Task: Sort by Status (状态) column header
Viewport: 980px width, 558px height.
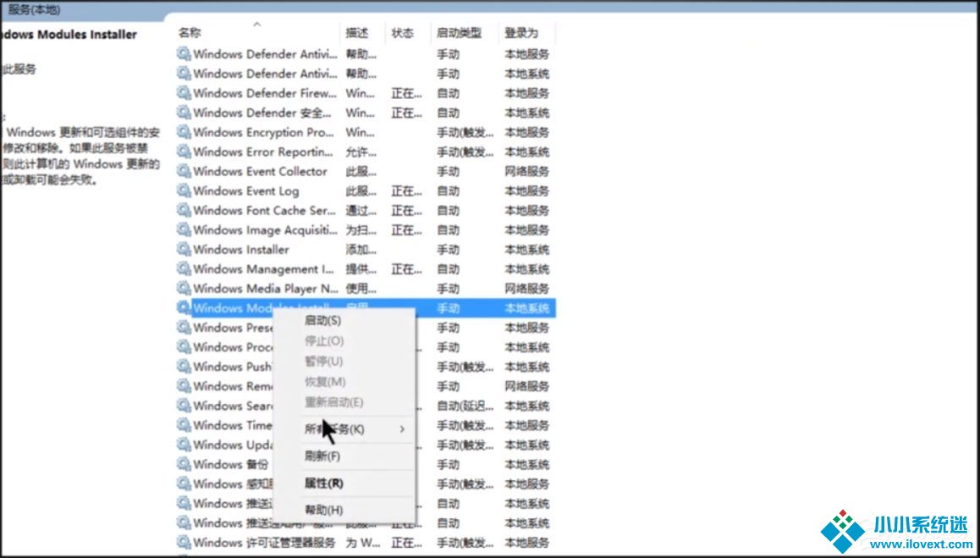Action: [403, 32]
